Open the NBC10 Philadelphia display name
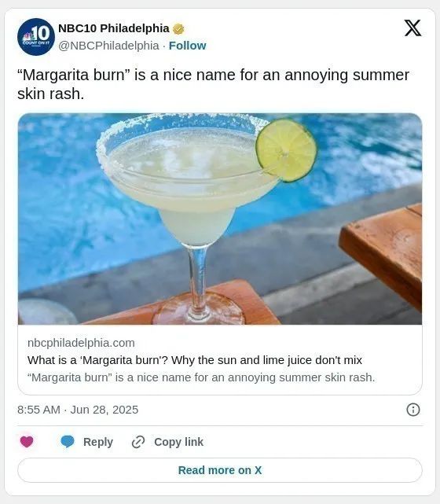Image resolution: width=440 pixels, height=504 pixels. 114,28
